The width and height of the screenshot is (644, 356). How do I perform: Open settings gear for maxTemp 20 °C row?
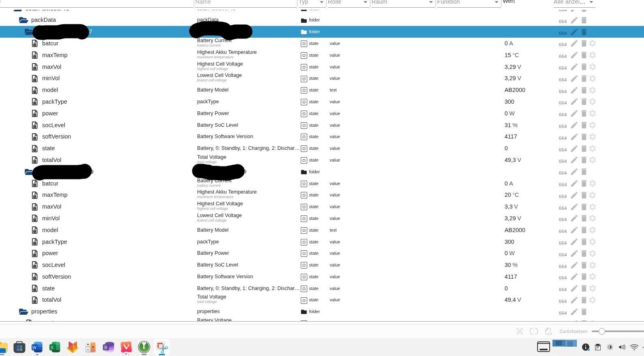[x=593, y=195]
